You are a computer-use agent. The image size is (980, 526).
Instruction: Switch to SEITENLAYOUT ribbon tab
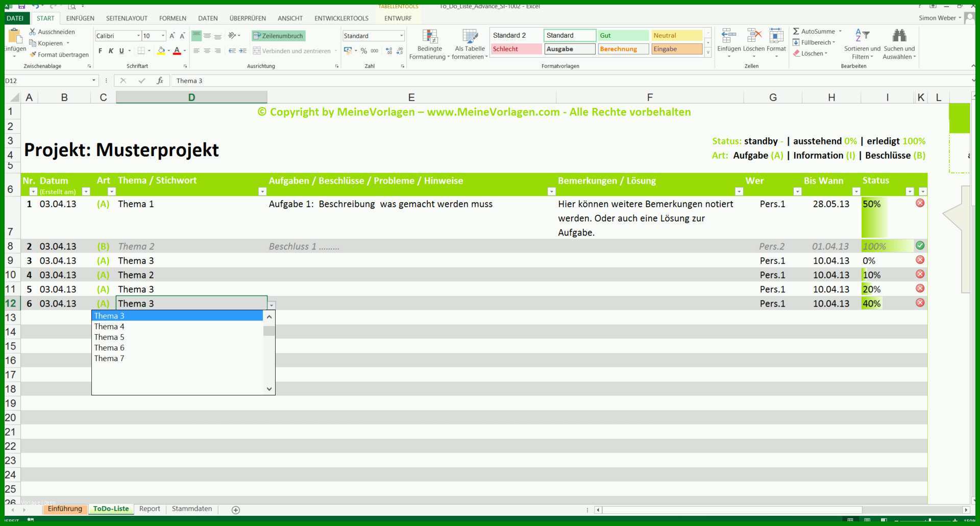tap(127, 18)
